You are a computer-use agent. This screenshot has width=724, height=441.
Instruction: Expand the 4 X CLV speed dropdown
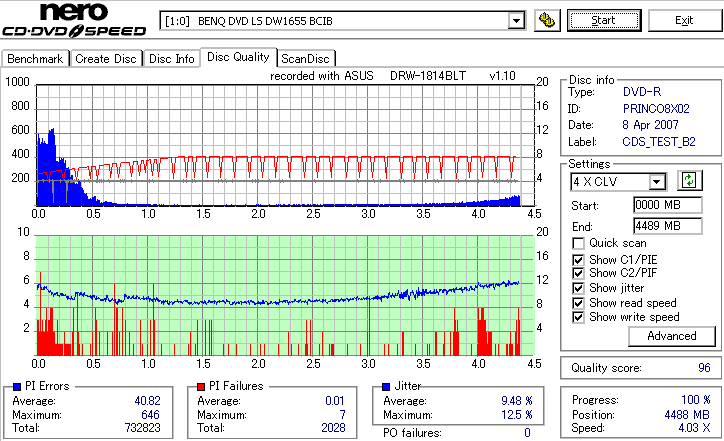point(656,181)
